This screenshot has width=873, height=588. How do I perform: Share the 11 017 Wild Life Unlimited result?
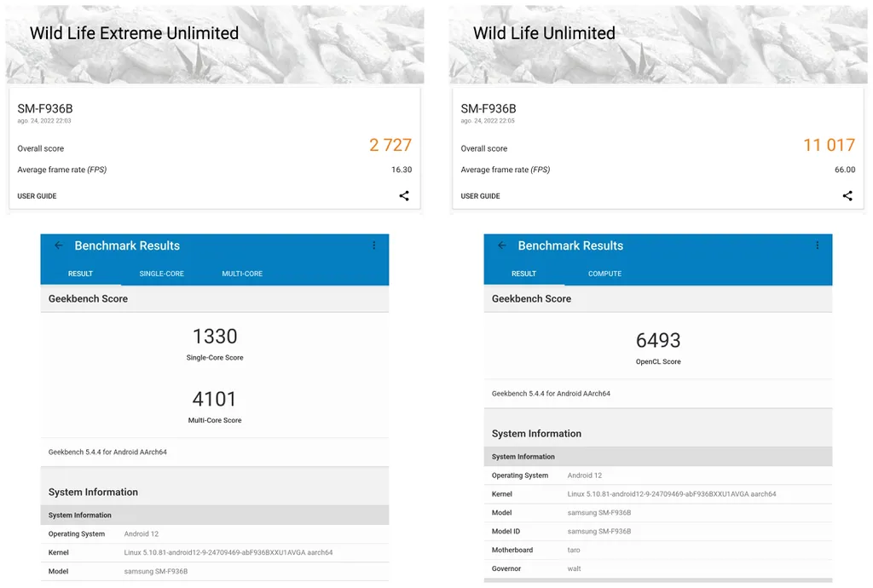click(847, 196)
